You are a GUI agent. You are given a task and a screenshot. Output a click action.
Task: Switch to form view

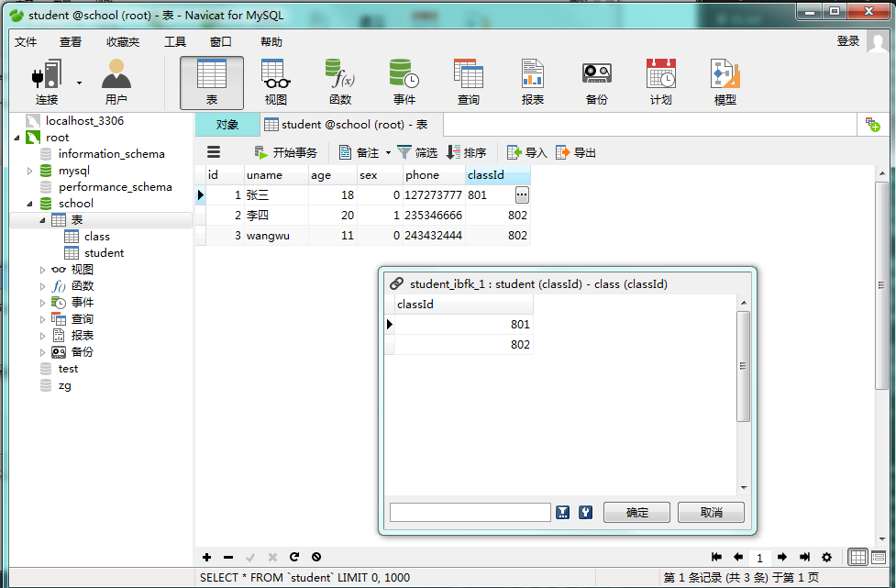pyautogui.click(x=879, y=557)
